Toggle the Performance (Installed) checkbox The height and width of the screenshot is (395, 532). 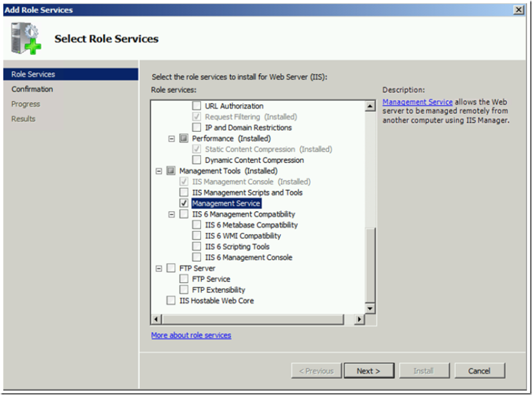point(184,138)
